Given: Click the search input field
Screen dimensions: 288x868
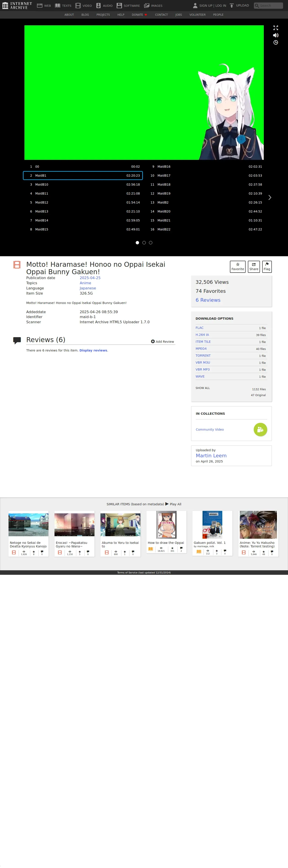Looking at the screenshot, I should (268, 5).
